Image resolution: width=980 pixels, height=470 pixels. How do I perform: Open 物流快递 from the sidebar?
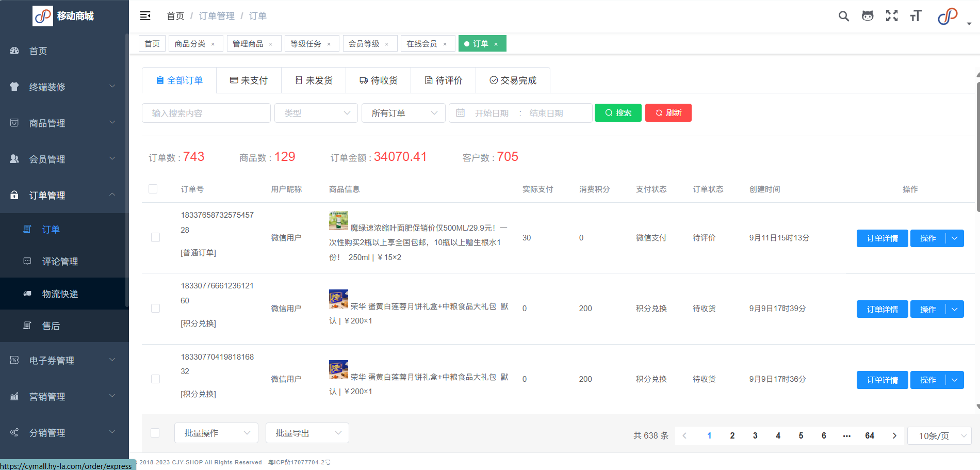coord(60,294)
